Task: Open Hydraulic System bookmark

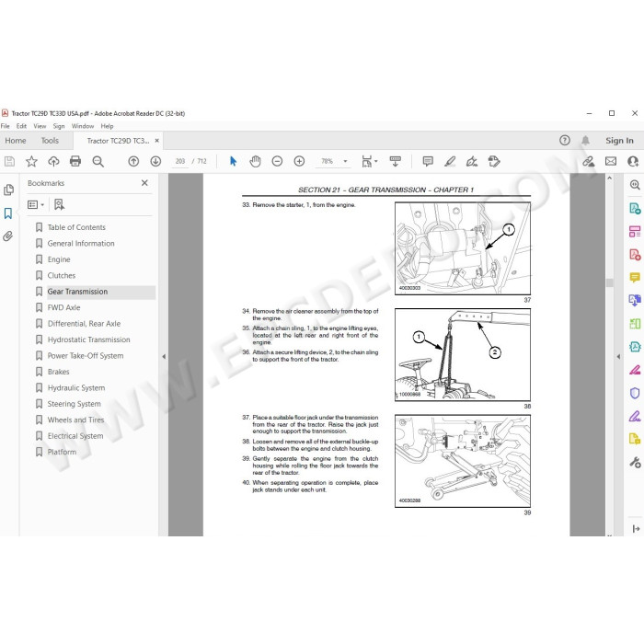Action: (76, 387)
